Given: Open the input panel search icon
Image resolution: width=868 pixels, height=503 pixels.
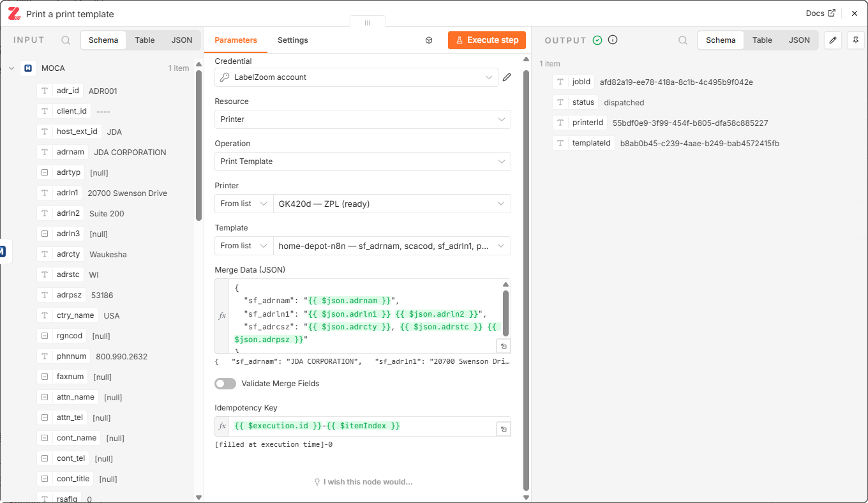Looking at the screenshot, I should pos(66,40).
